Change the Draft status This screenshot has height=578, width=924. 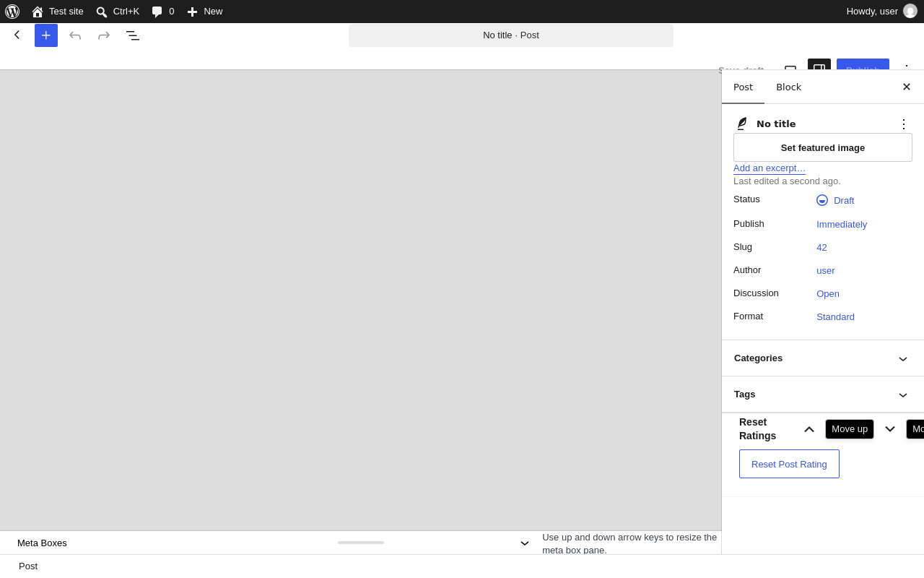tap(835, 200)
